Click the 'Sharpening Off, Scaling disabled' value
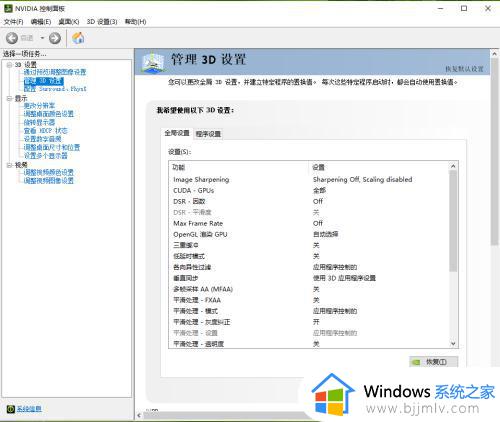Viewport: 500px width, 422px height. pyautogui.click(x=362, y=180)
